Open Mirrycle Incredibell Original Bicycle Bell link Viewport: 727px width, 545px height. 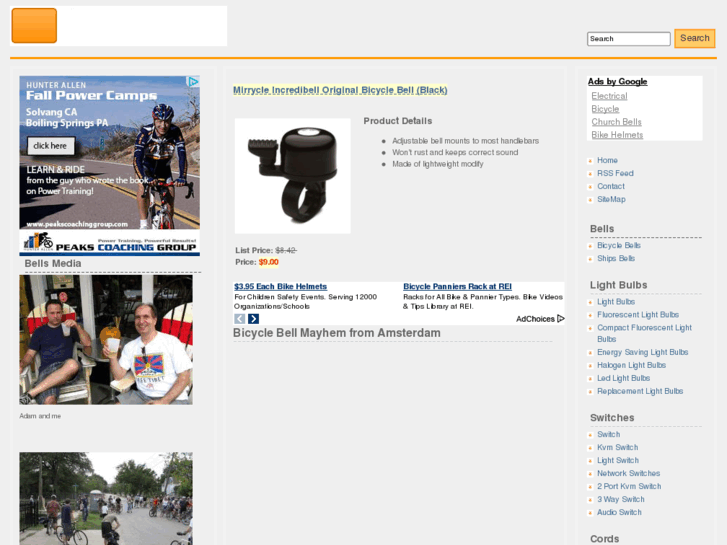tap(340, 90)
